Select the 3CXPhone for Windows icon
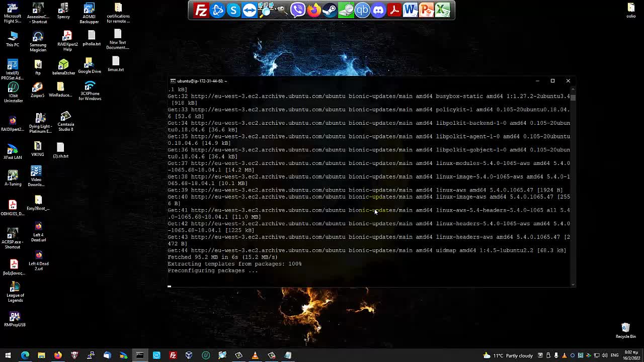Viewport: 644px width, 362px height. (90, 91)
